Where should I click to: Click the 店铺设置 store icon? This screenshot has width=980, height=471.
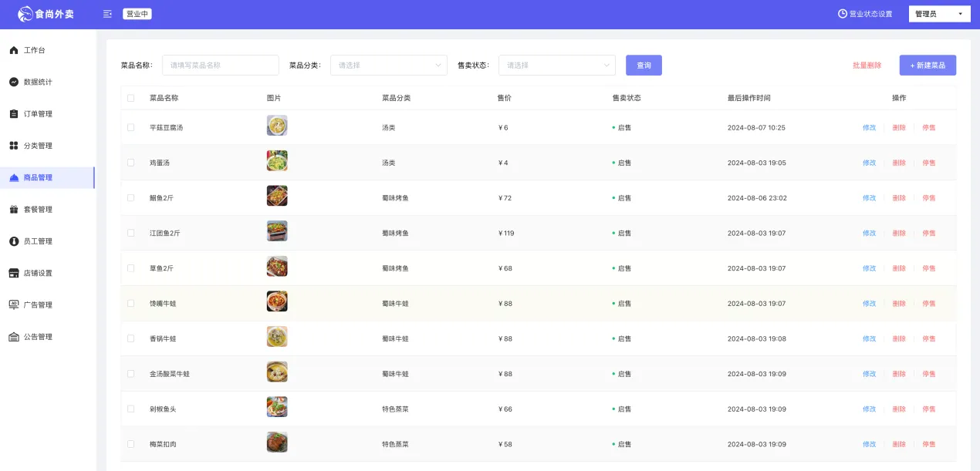coord(14,273)
